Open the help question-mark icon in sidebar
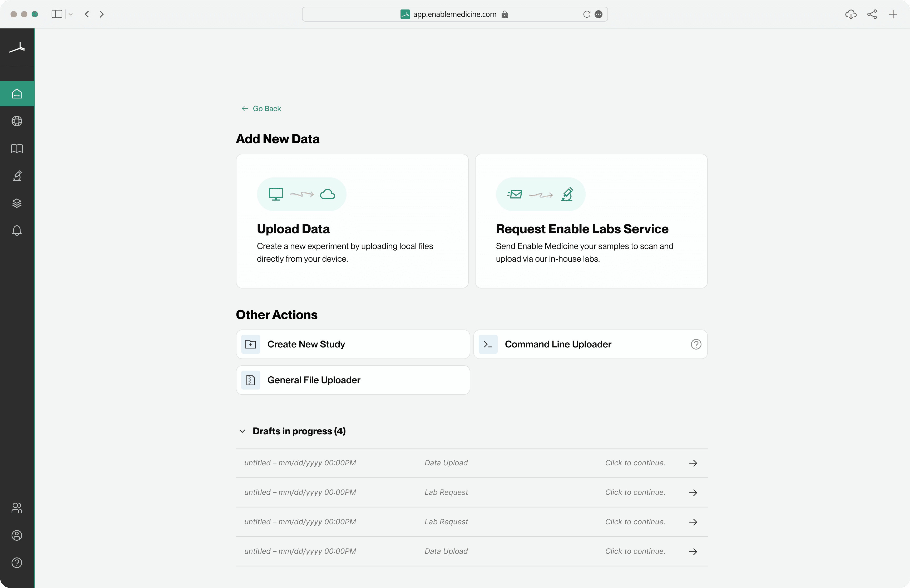910x588 pixels. (17, 563)
